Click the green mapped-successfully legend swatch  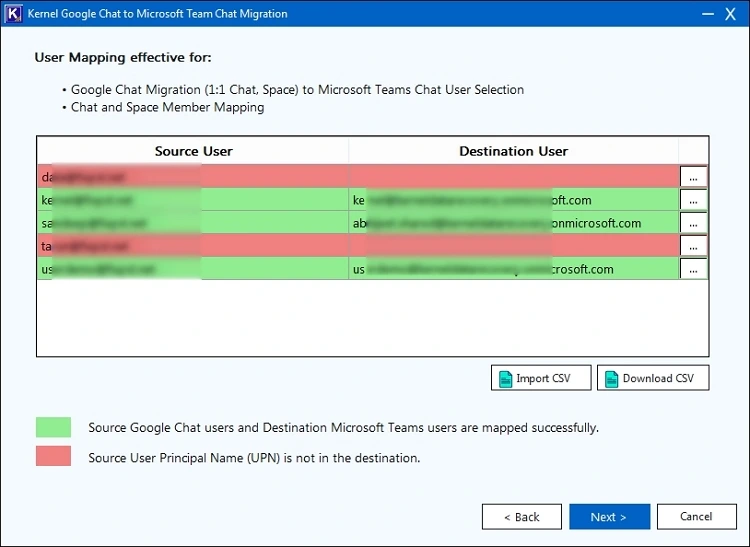point(53,427)
